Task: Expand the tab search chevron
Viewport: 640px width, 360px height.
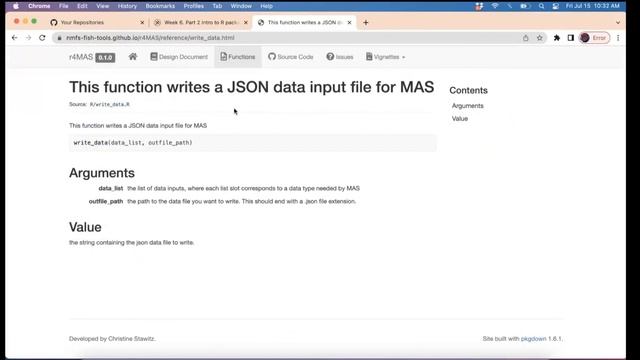Action: 618,22
